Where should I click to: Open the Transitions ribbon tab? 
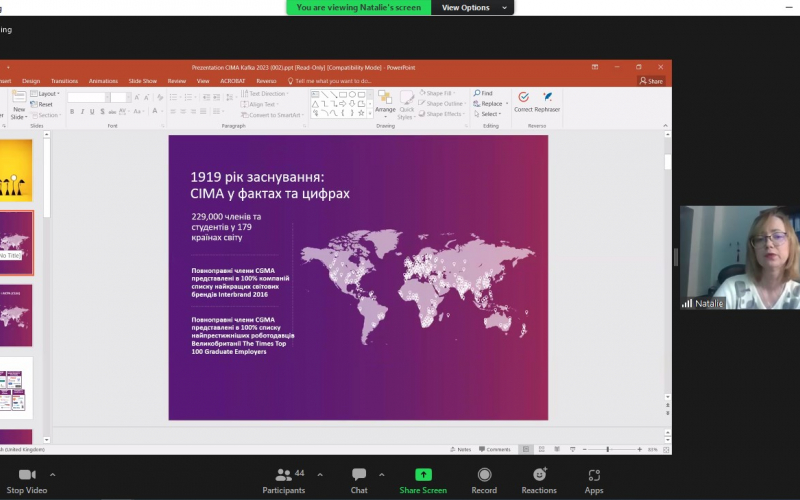(x=64, y=81)
